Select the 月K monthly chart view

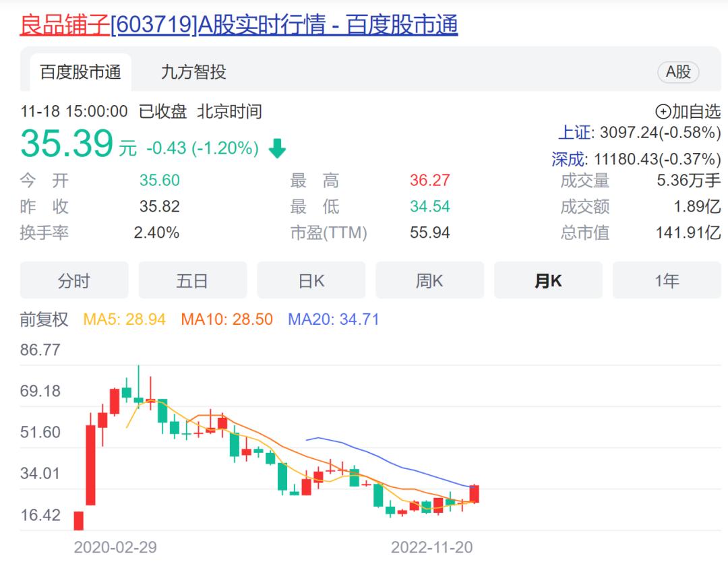[x=548, y=280]
